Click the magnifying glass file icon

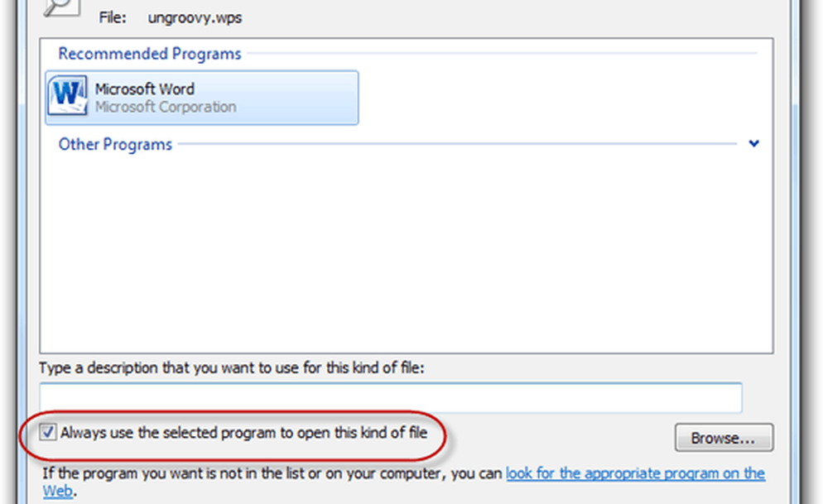[x=62, y=8]
